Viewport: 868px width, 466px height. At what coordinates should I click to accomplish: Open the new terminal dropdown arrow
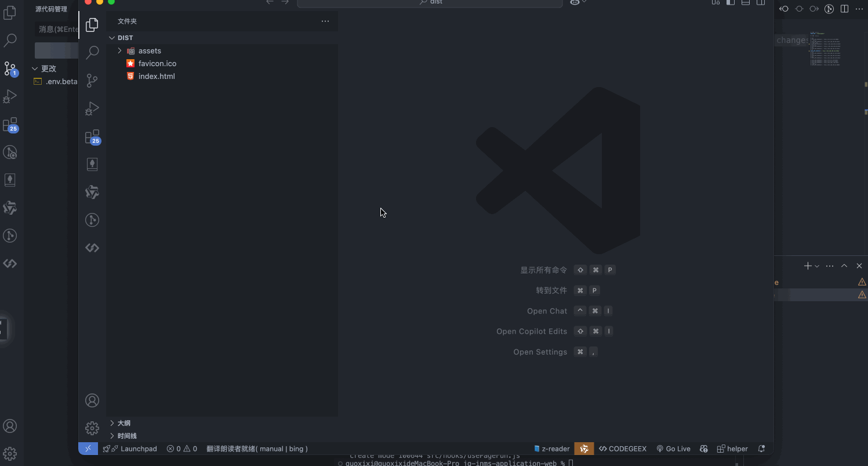[x=817, y=266]
